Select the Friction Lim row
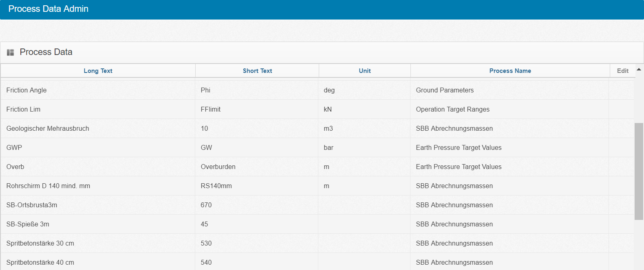Image resolution: width=644 pixels, height=270 pixels. coord(23,110)
